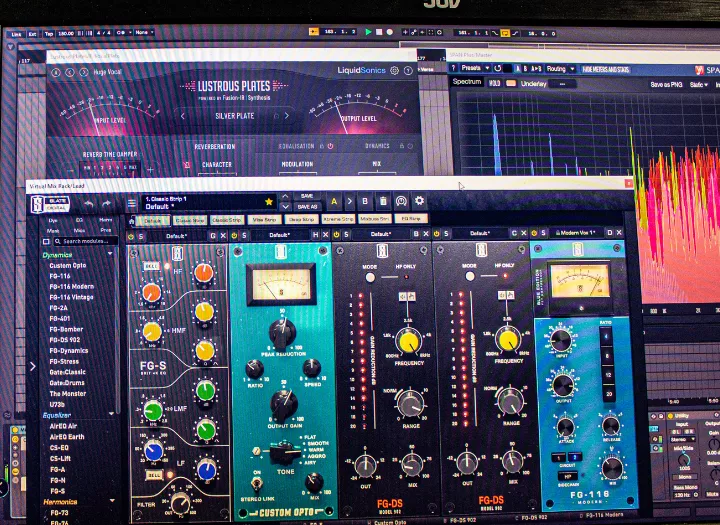Click the transport record button
The height and width of the screenshot is (525, 720).
pos(390,32)
